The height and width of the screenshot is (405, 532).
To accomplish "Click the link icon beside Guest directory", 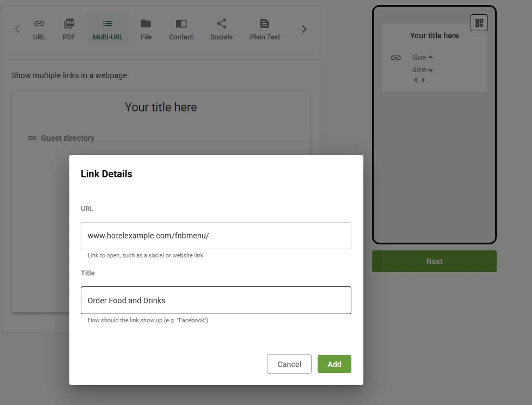I will click(32, 138).
